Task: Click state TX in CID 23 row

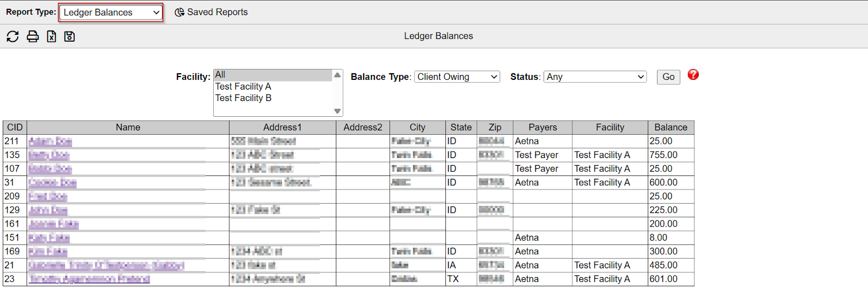Action: [453, 279]
